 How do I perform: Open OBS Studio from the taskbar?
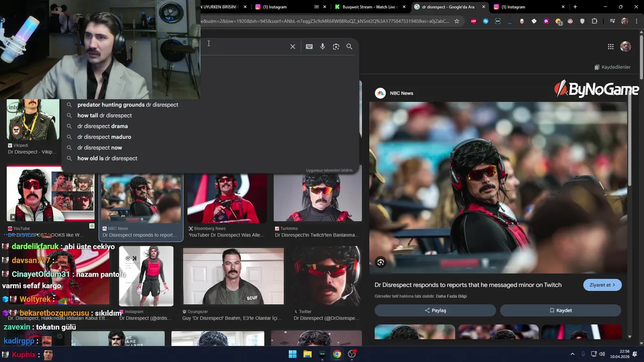tap(352, 354)
